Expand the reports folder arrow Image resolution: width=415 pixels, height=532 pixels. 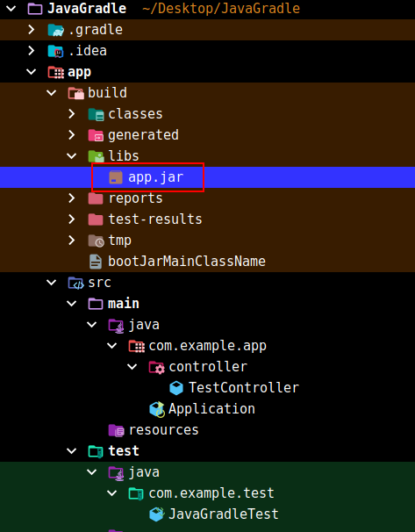72,198
